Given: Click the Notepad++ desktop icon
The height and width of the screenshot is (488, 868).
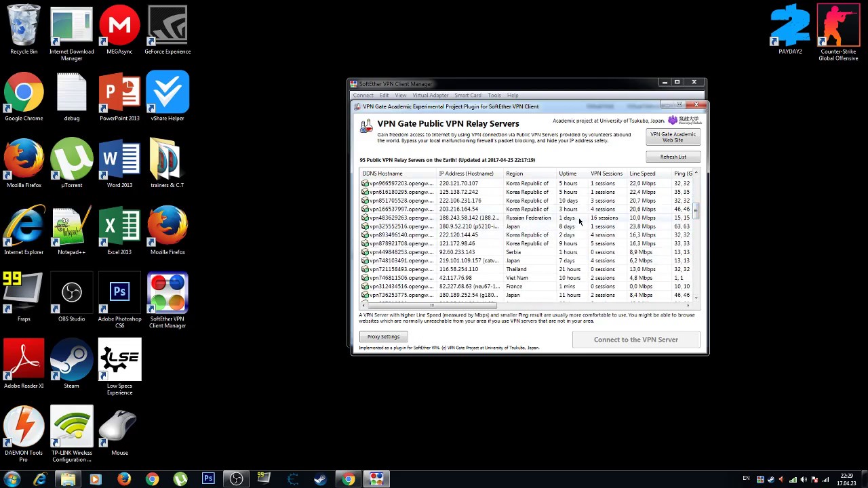Looking at the screenshot, I should coord(71,230).
